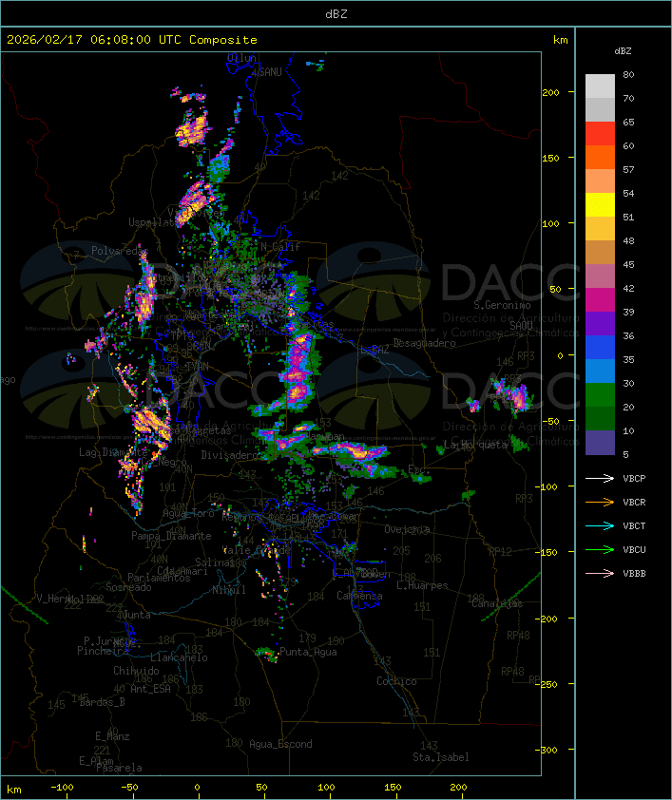
Task: Click the VBCU legend label
Action: [634, 549]
